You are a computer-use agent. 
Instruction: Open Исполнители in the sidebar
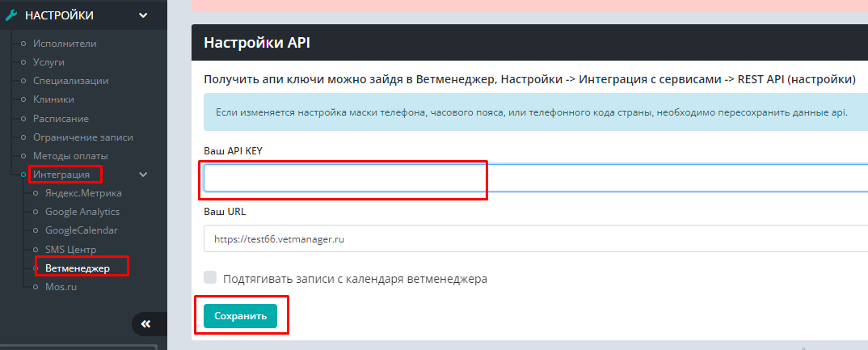[64, 43]
